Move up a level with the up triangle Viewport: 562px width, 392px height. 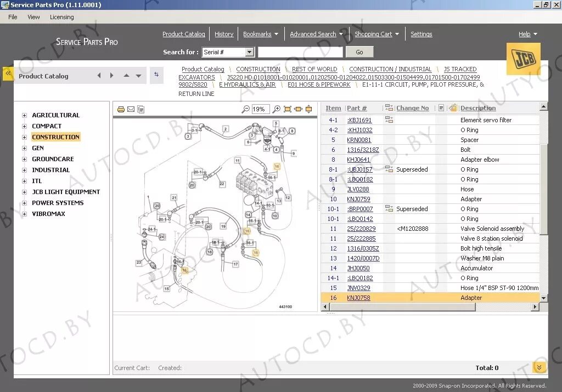click(x=126, y=76)
